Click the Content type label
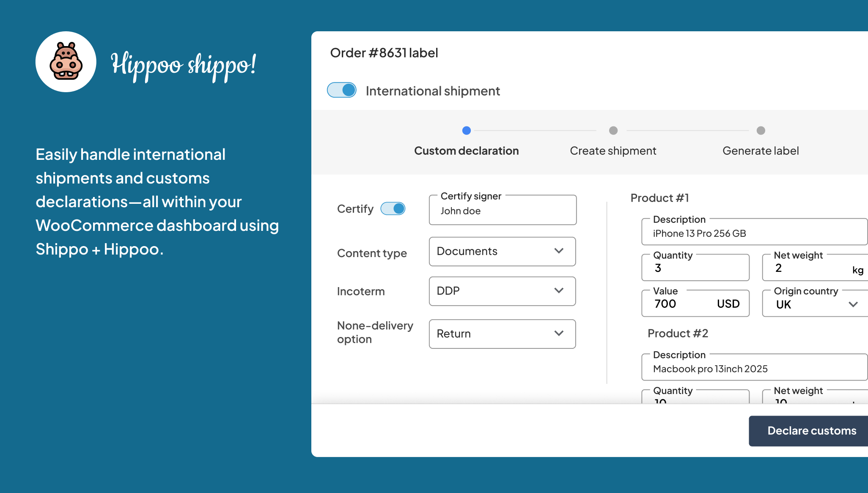Viewport: 868px width, 493px height. point(372,253)
